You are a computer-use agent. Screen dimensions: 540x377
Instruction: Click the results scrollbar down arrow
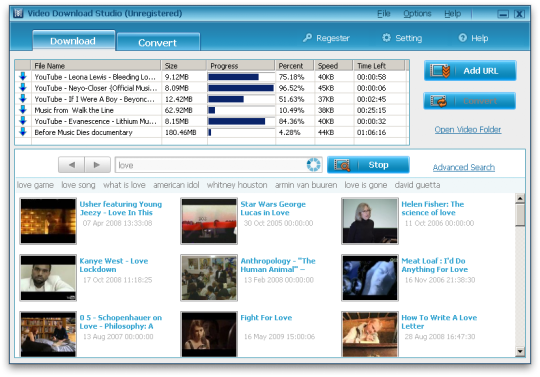coord(520,352)
